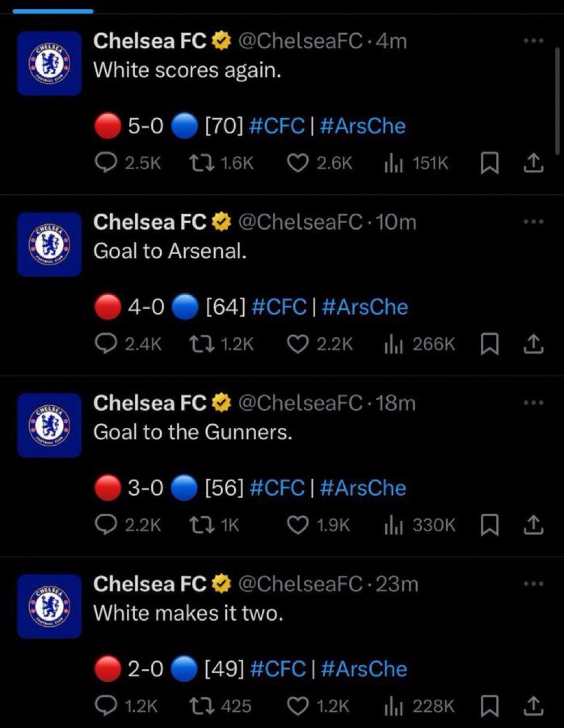Reply to the "White scores again" tweet
The image size is (564, 728).
click(128, 163)
